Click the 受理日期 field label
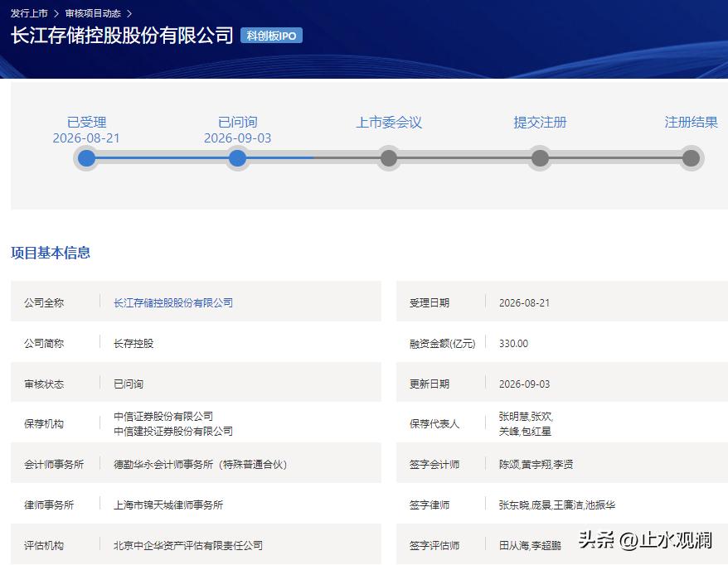 pos(429,303)
